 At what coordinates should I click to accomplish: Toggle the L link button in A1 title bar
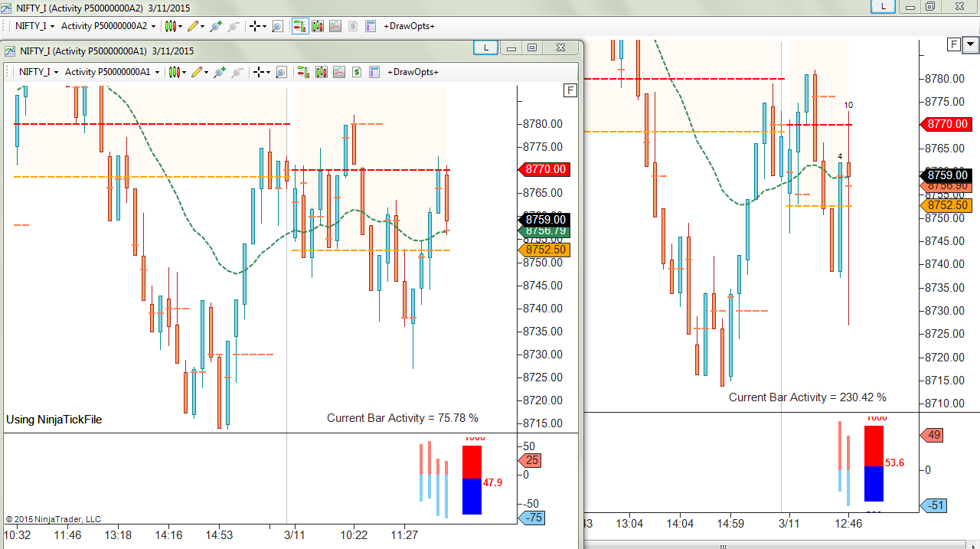[x=485, y=47]
